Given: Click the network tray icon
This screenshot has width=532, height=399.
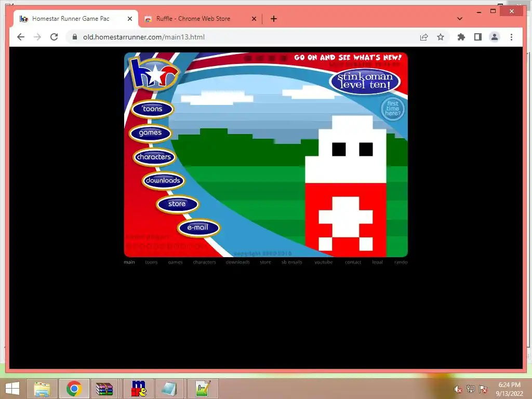Looking at the screenshot, I should tap(471, 389).
